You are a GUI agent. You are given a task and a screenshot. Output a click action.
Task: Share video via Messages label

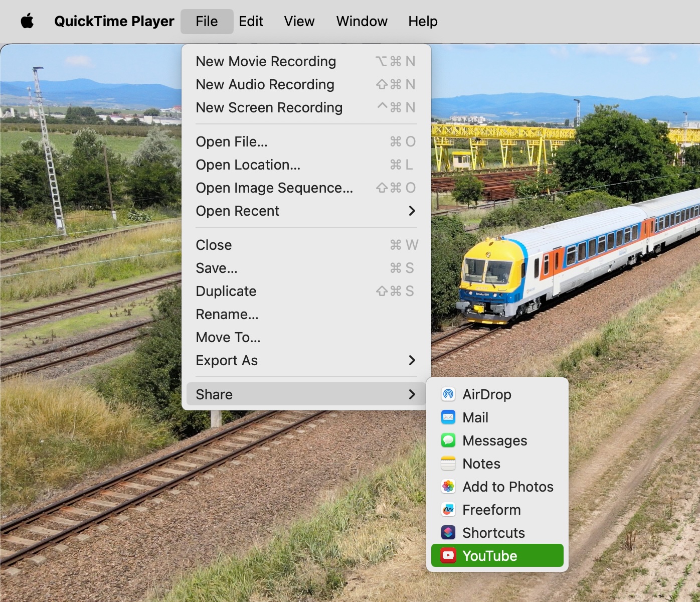(495, 440)
